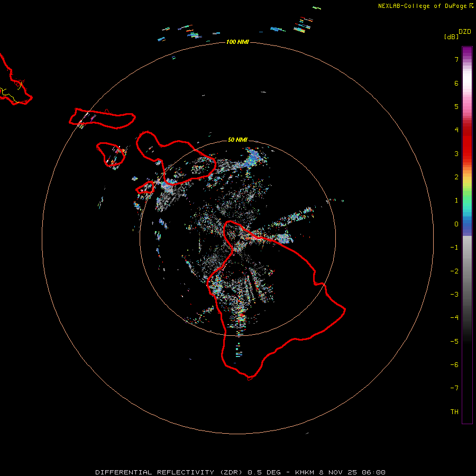Click the 7 value on the color scale

pos(456,59)
